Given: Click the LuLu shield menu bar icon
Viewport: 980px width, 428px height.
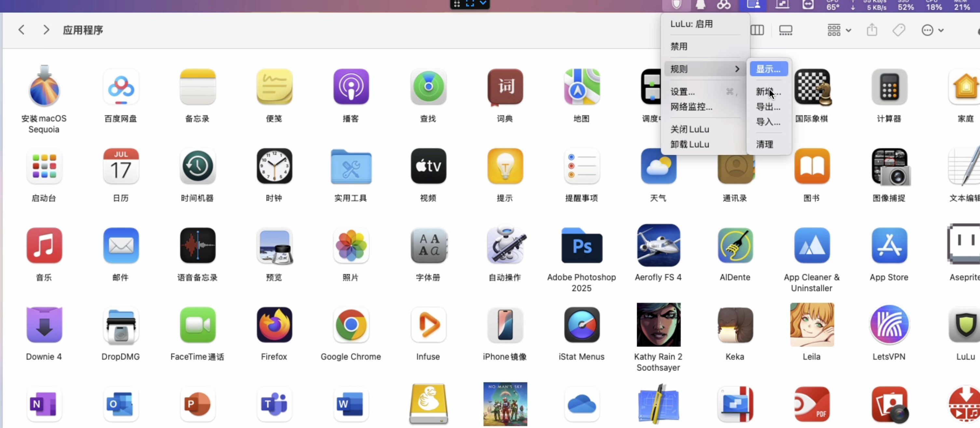Looking at the screenshot, I should click(676, 5).
